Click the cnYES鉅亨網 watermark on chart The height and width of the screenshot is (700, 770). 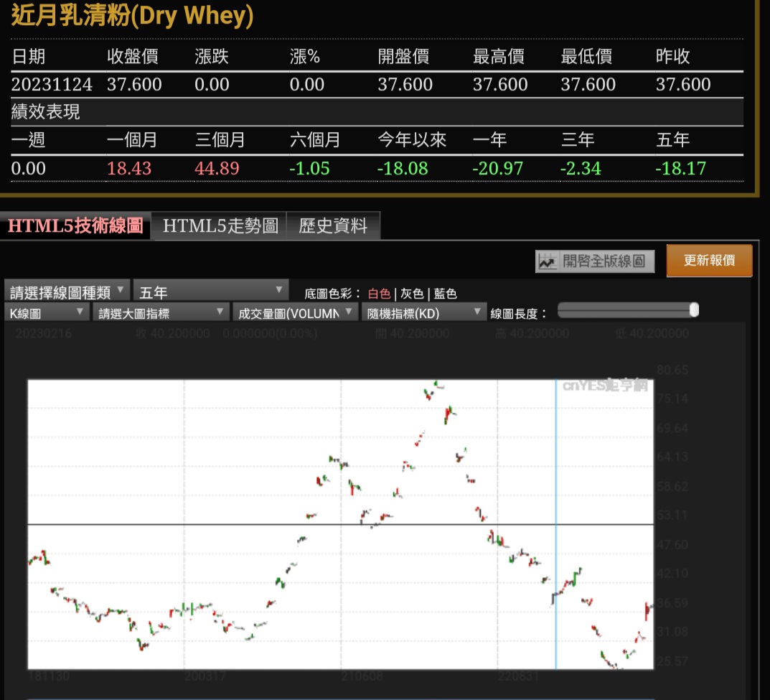605,386
